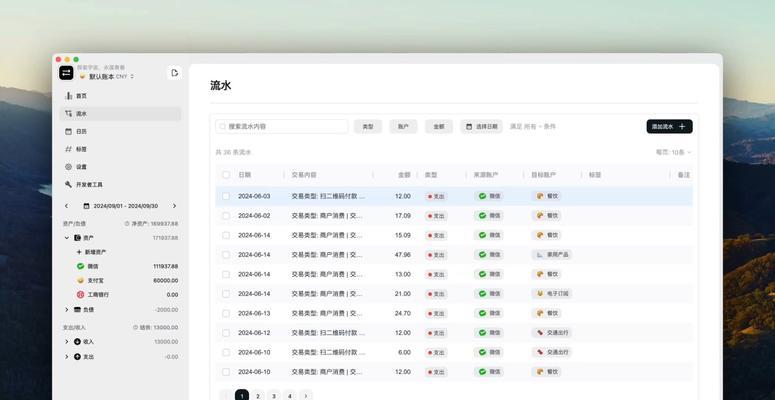Check the checkbox for the 15.09 row

[x=226, y=235]
